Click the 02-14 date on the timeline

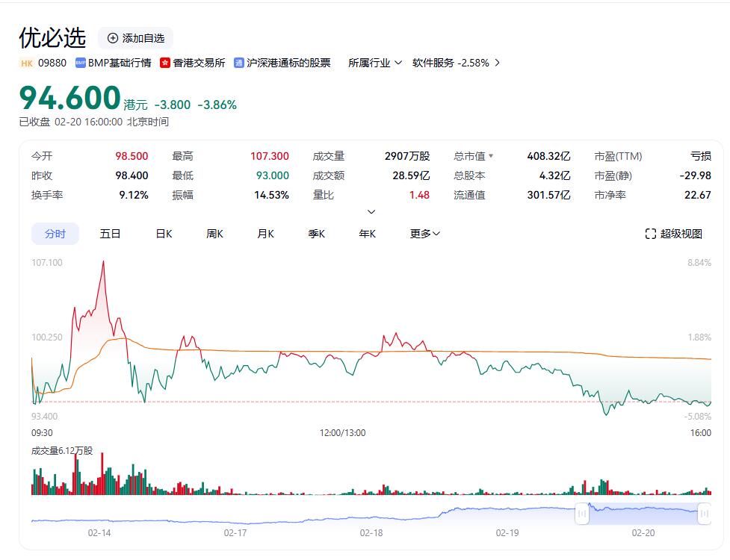pyautogui.click(x=99, y=533)
